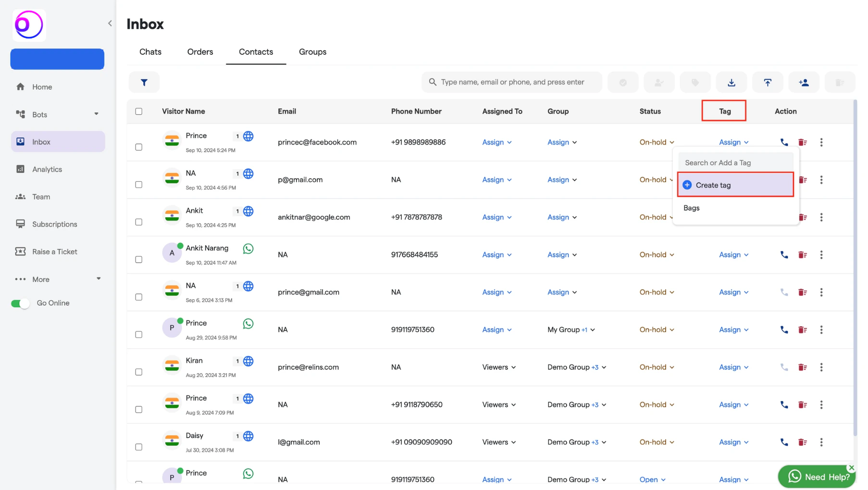Image resolution: width=868 pixels, height=490 pixels.
Task: Open My Group dropdown for Prince
Action: click(571, 330)
